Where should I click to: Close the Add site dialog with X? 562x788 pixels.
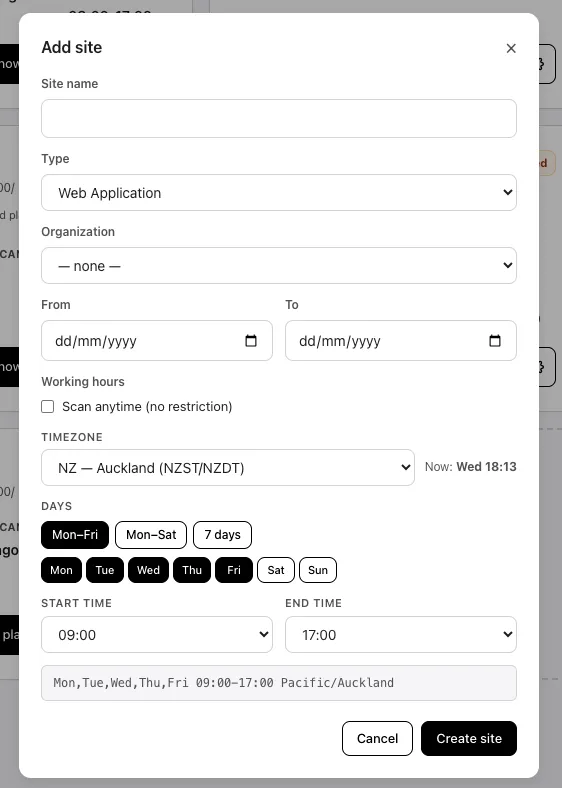(511, 48)
